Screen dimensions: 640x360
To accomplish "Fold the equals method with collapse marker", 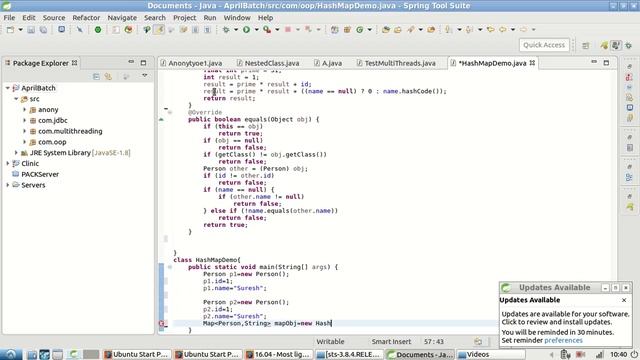I will pyautogui.click(x=170, y=112).
